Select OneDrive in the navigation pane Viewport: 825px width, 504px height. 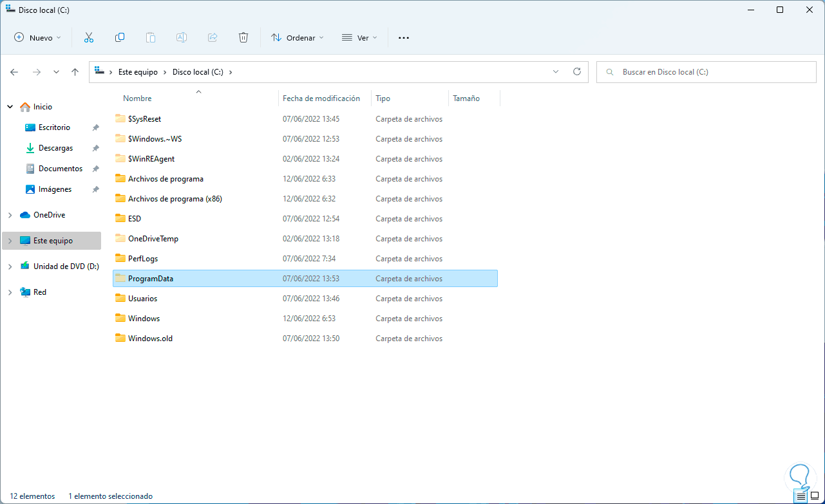coord(49,215)
